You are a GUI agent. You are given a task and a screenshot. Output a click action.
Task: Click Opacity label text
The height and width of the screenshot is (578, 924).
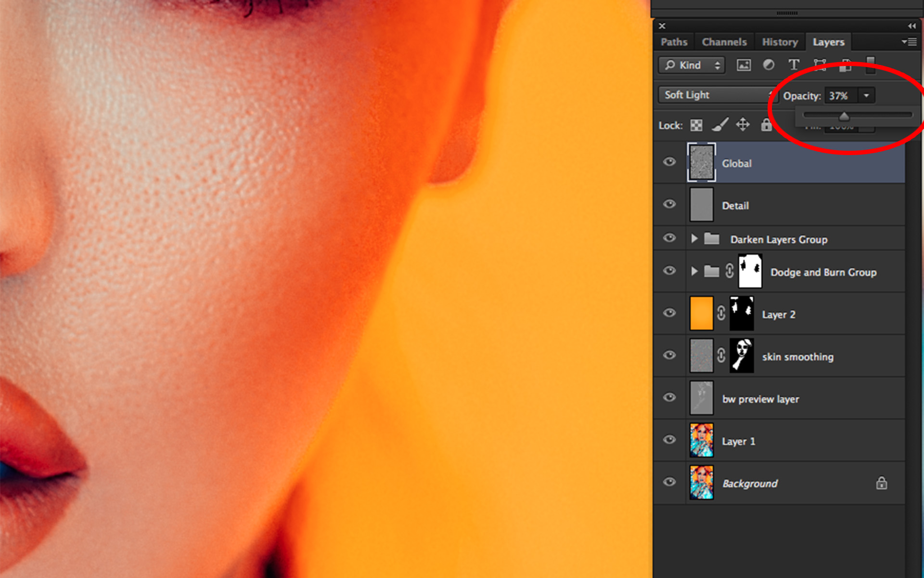tap(802, 96)
